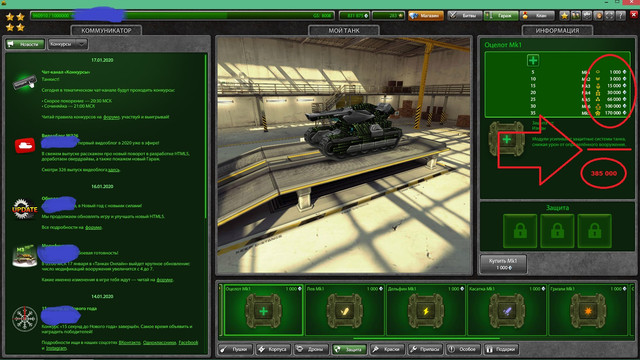Click the МОЙ ТАНК panel header
This screenshot has height=360, width=640.
(x=344, y=31)
